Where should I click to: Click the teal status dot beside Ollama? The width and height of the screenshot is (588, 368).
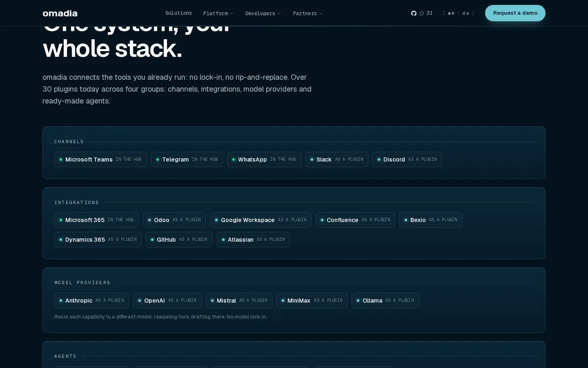pos(358,300)
